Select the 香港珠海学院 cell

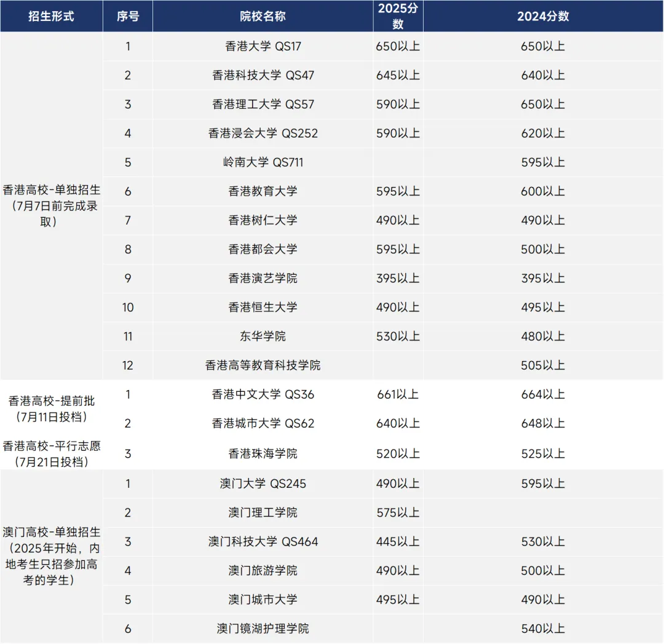pos(263,454)
